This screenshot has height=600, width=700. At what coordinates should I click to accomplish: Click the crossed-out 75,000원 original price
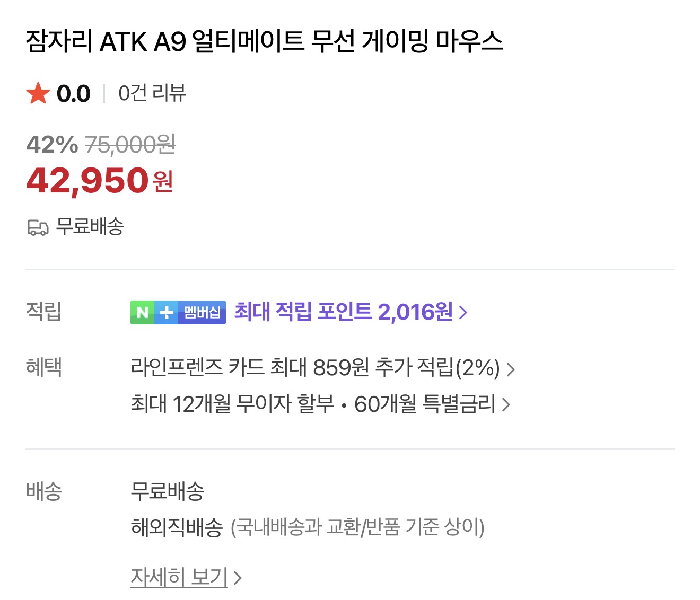(130, 144)
